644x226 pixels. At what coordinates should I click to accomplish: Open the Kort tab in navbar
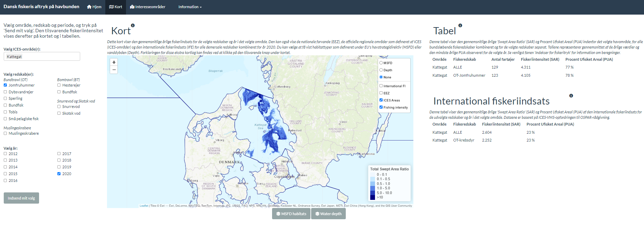pyautogui.click(x=115, y=7)
